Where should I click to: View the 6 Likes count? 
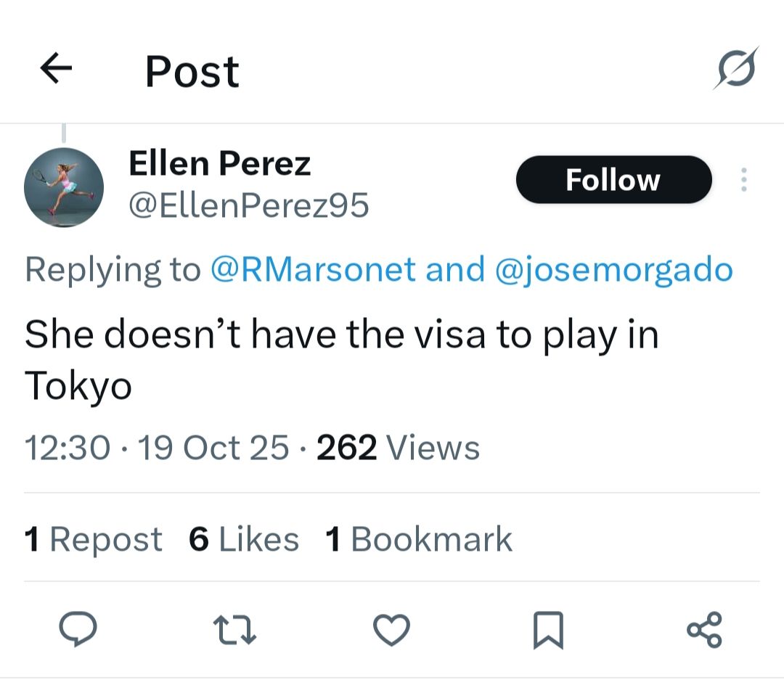pos(244,538)
